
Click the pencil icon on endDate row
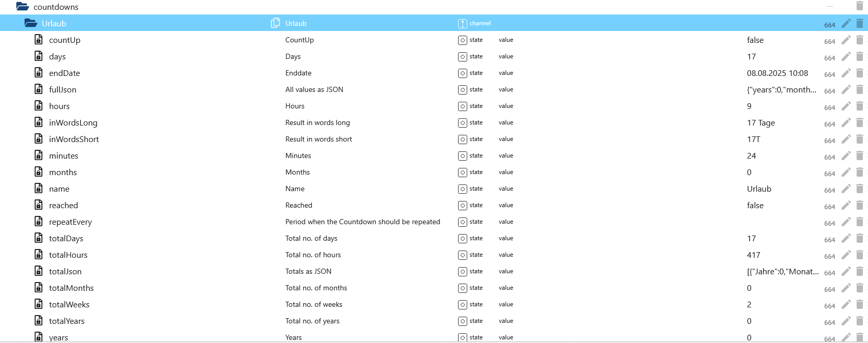(x=846, y=73)
